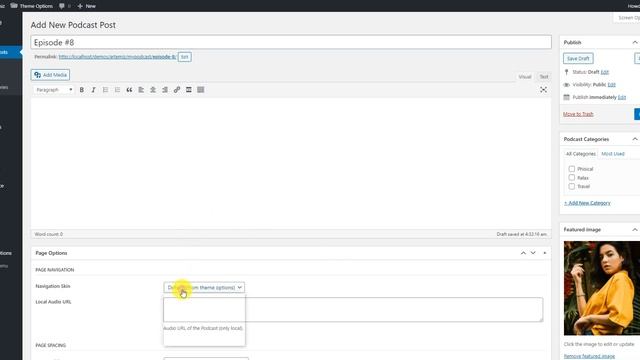This screenshot has width=640, height=360.
Task: Collapse the Featured image panel
Action: tap(635, 230)
